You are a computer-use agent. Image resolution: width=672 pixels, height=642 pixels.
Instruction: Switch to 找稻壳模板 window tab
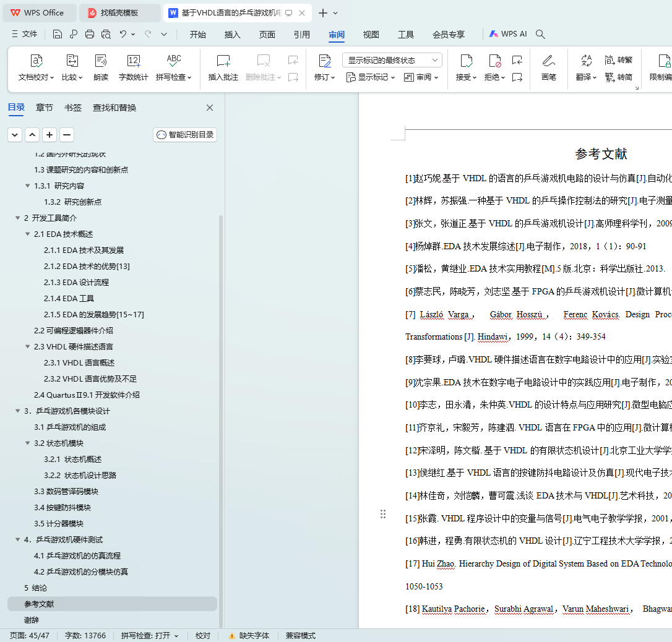[119, 13]
